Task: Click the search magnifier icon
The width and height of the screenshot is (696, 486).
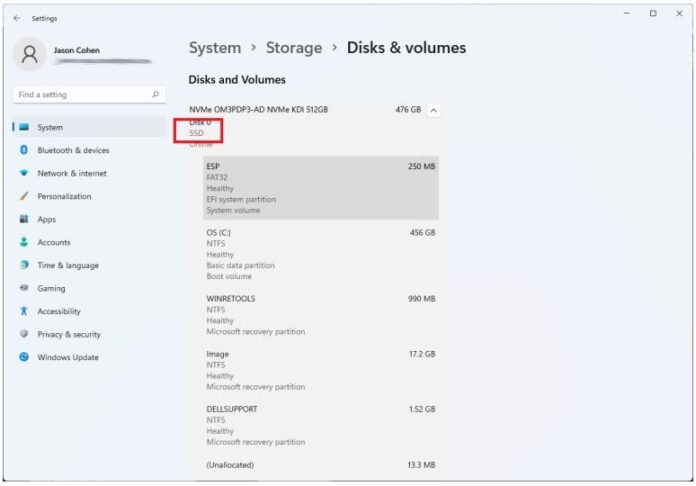Action: 155,95
